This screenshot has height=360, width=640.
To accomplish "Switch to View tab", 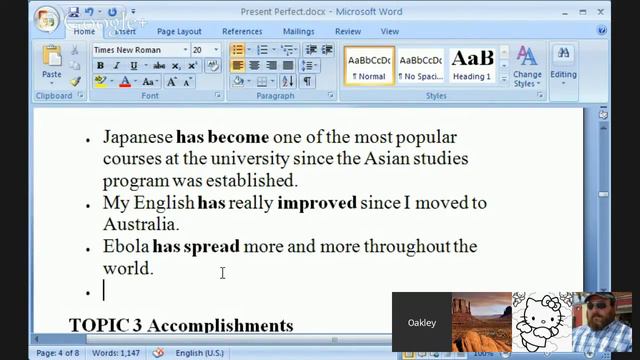I will [x=389, y=31].
